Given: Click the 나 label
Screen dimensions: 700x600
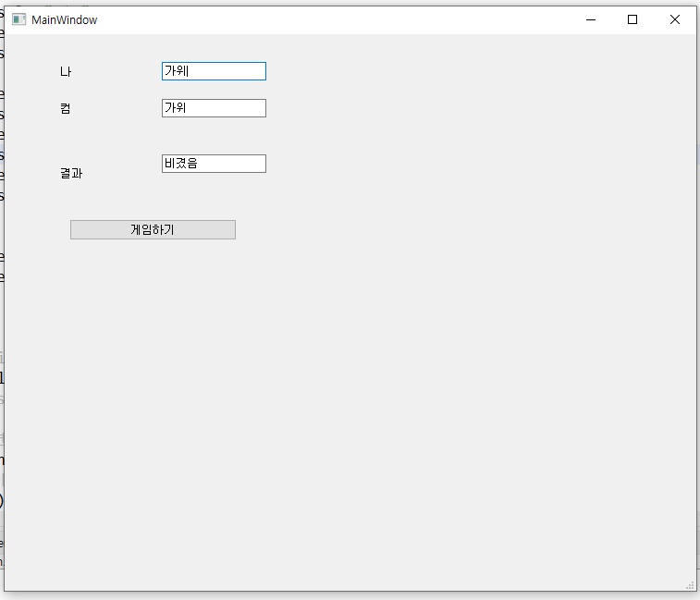Looking at the screenshot, I should 66,71.
